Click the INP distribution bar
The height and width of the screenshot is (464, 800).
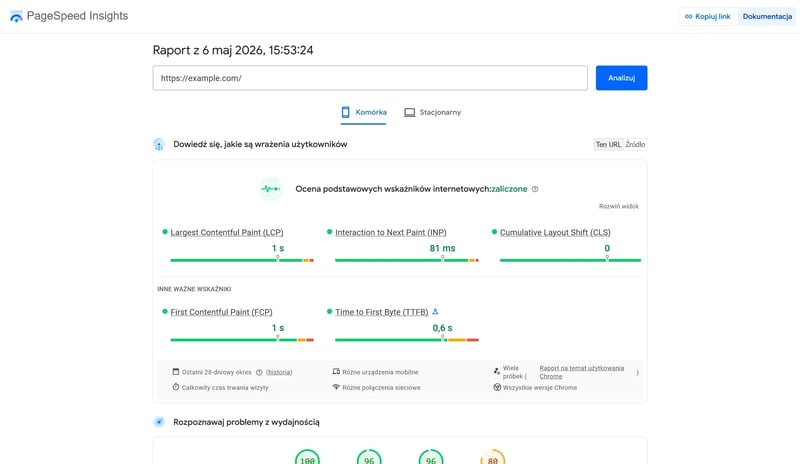click(407, 260)
